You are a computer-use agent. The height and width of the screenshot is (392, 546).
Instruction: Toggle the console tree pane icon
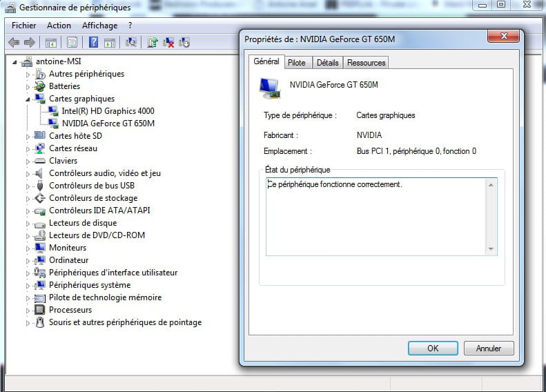pos(51,43)
